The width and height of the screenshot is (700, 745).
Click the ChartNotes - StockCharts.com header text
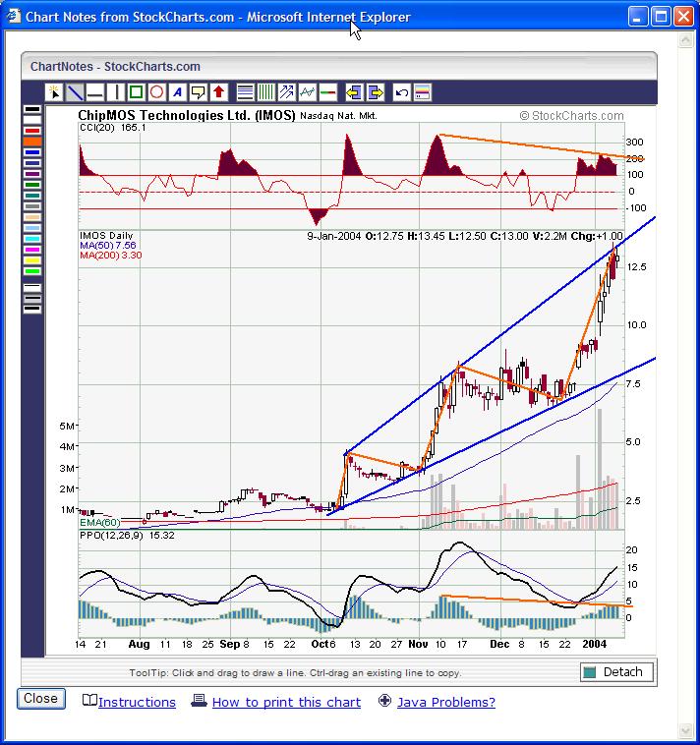pos(115,67)
